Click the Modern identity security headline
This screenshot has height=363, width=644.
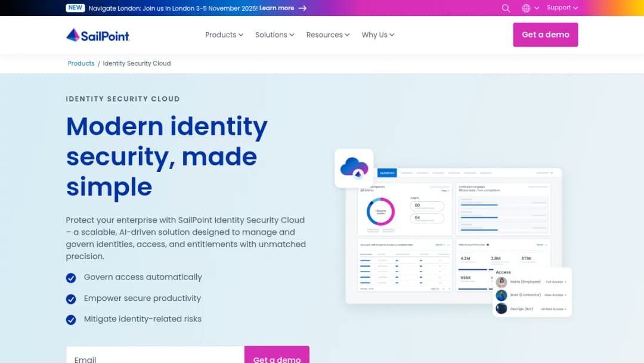click(167, 156)
